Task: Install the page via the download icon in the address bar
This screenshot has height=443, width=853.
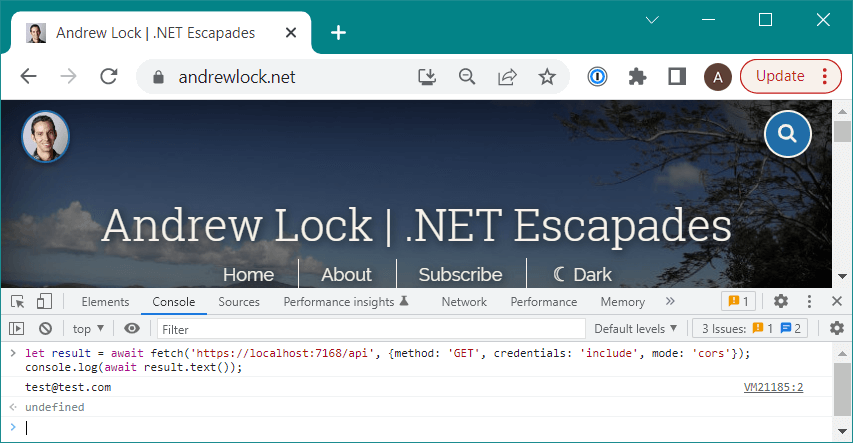Action: 427,77
